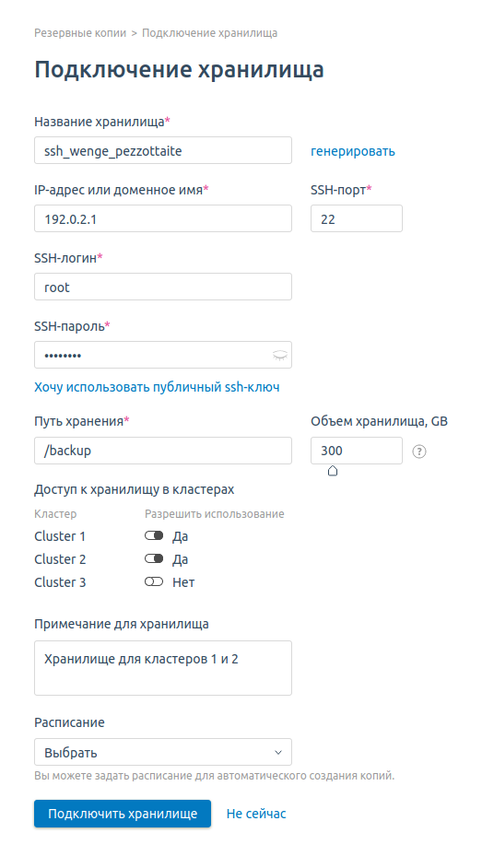Click the question mark help icon near storage size
This screenshot has width=494, height=868.
(419, 452)
